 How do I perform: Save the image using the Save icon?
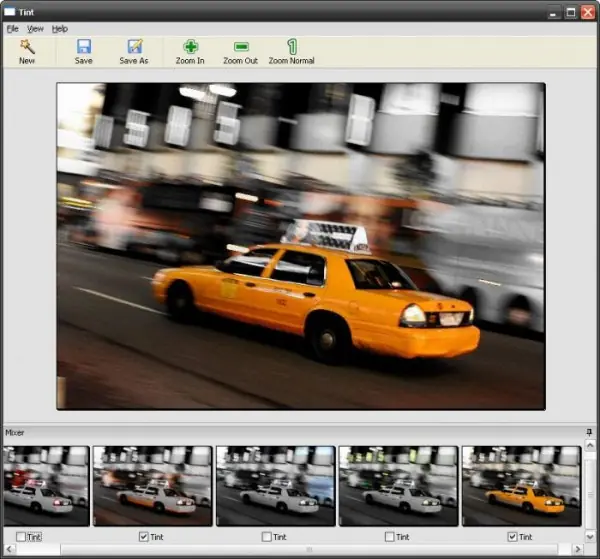point(84,46)
